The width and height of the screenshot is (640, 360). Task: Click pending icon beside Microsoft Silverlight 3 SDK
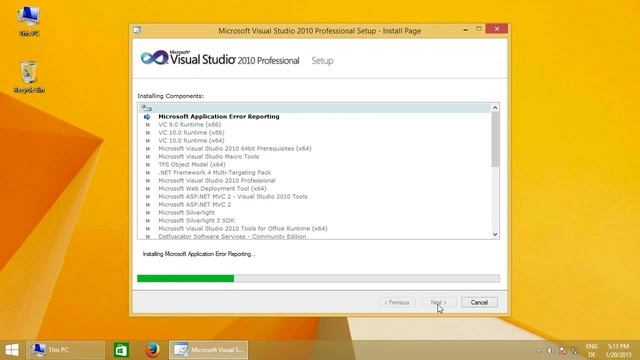click(x=148, y=221)
